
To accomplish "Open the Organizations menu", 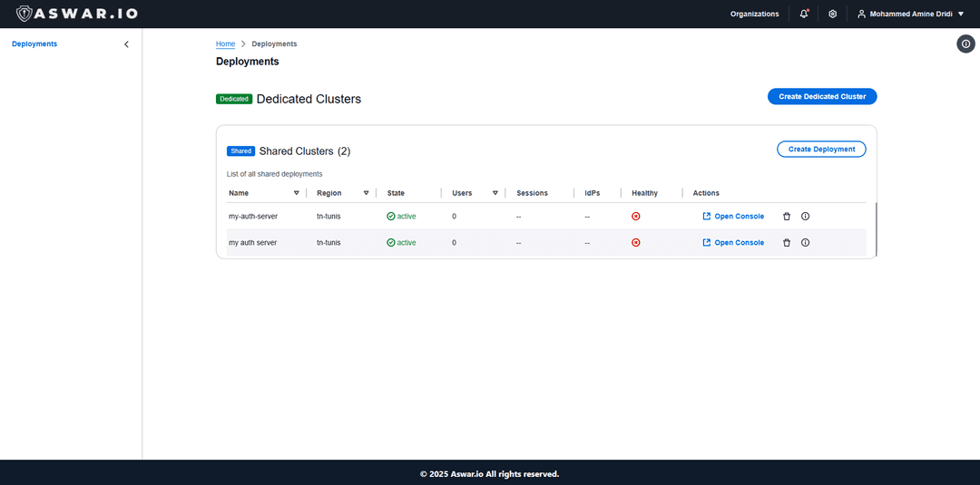I will coord(754,14).
